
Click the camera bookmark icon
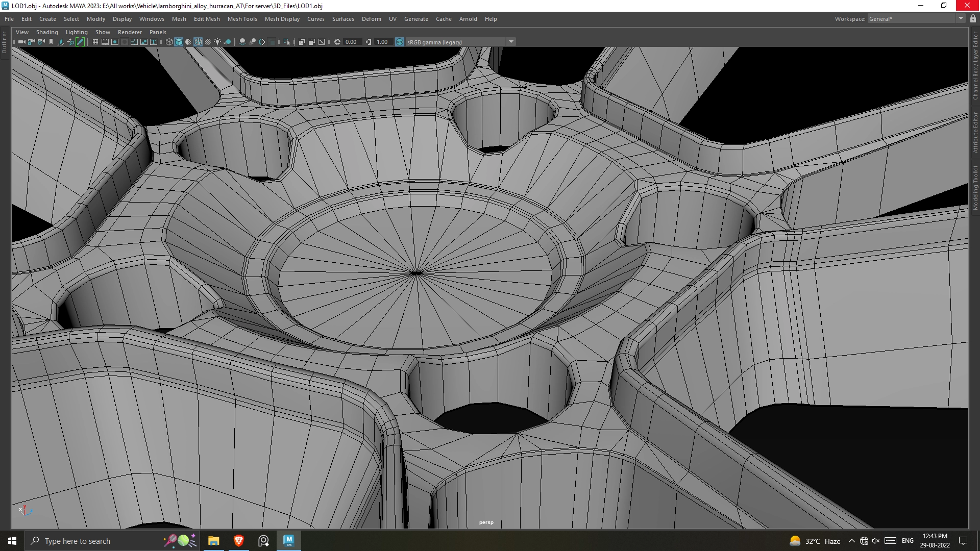pyautogui.click(x=51, y=42)
